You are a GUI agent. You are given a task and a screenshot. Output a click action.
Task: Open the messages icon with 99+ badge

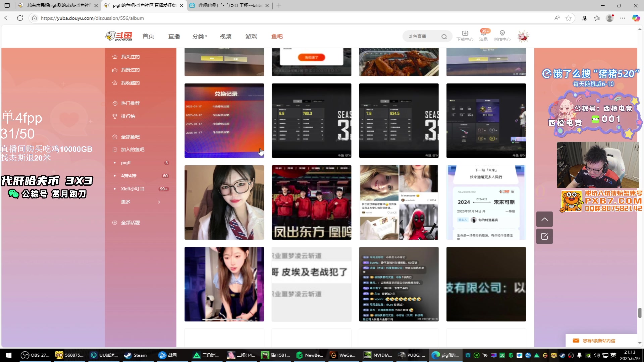[x=483, y=36]
